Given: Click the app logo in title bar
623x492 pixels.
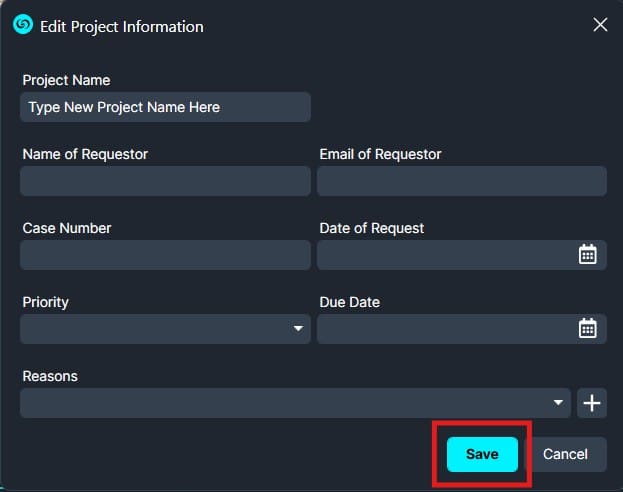Looking at the screenshot, I should tap(23, 25).
